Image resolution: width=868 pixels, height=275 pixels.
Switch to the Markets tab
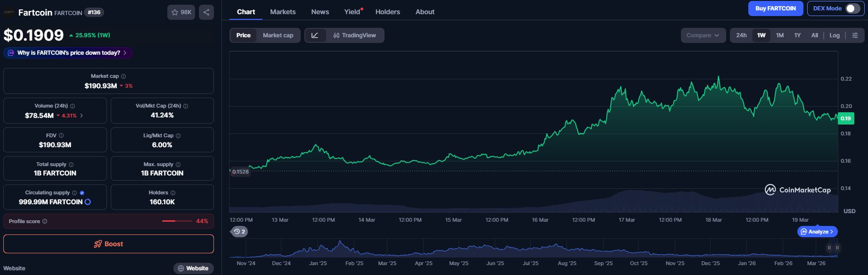(283, 12)
